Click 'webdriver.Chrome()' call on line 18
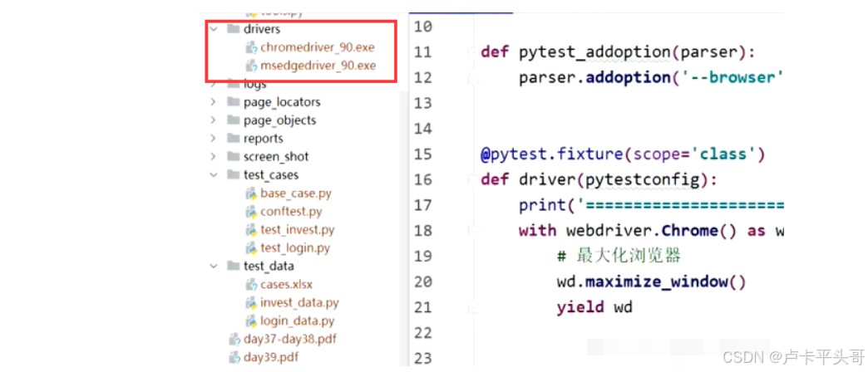The width and height of the screenshot is (868, 372). (x=652, y=231)
